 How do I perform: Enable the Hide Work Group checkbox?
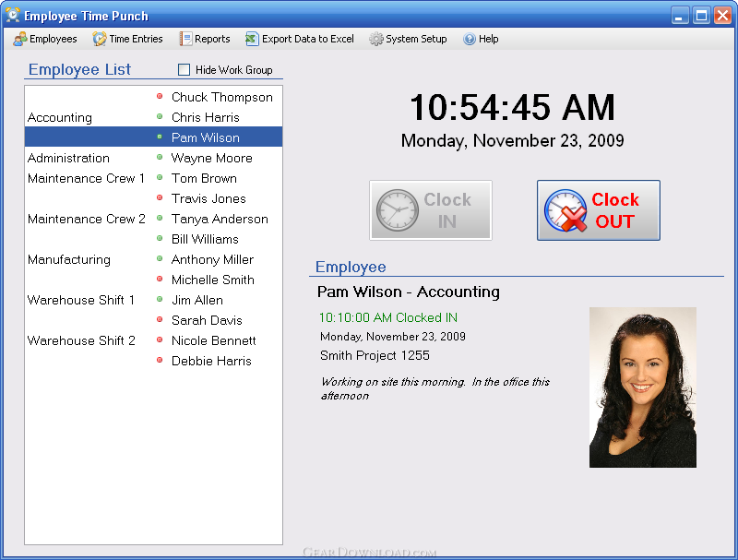tap(184, 69)
